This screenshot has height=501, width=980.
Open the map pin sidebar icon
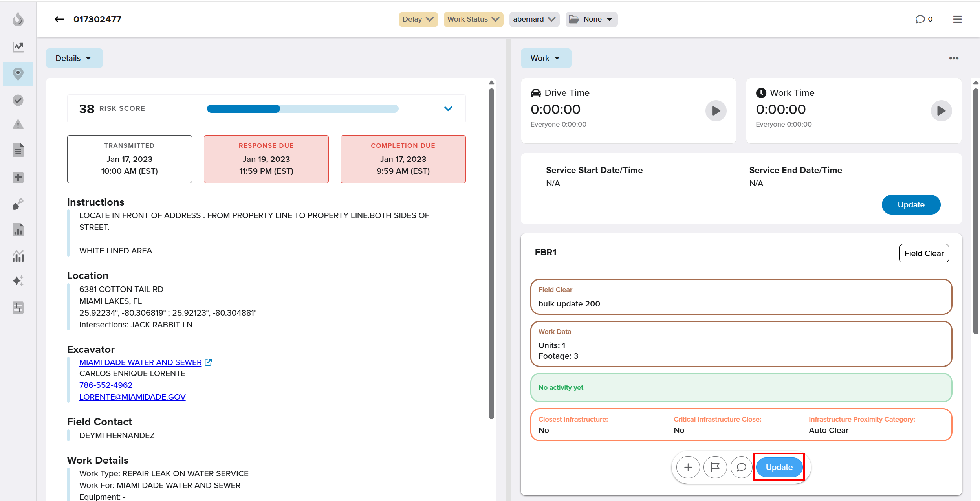pyautogui.click(x=18, y=74)
